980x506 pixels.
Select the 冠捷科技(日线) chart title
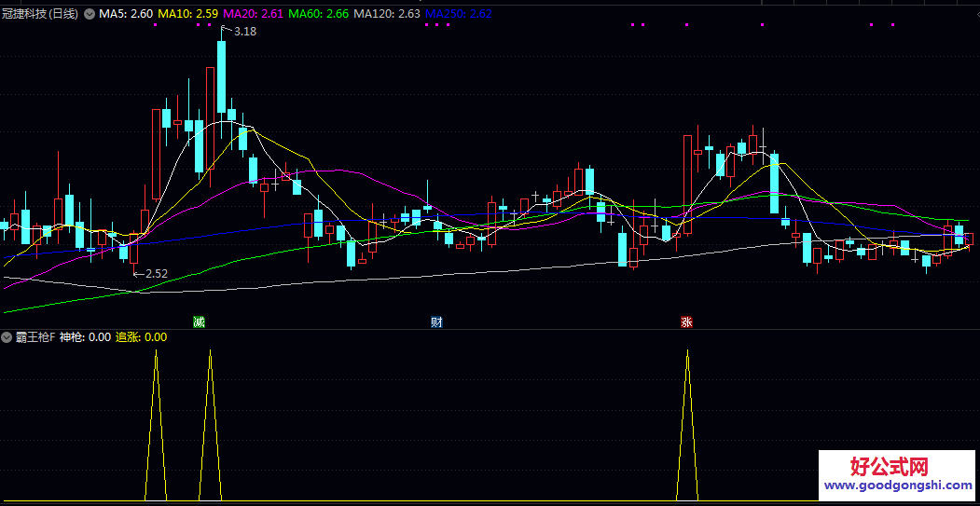click(40, 14)
